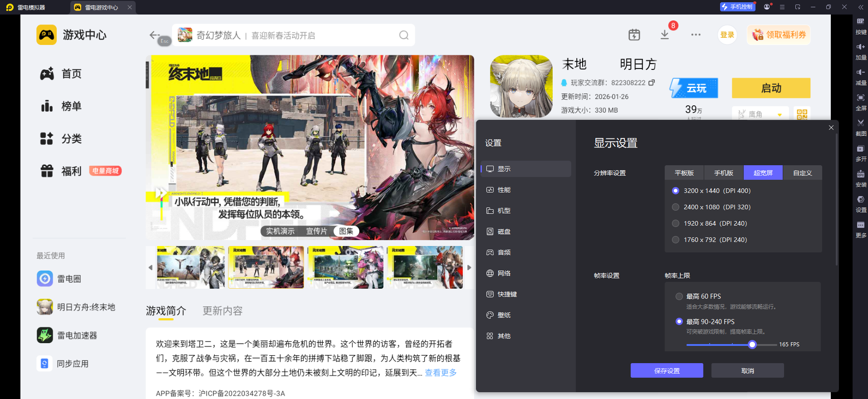Show previous screenshot thumbnails with left arrow

(150, 267)
